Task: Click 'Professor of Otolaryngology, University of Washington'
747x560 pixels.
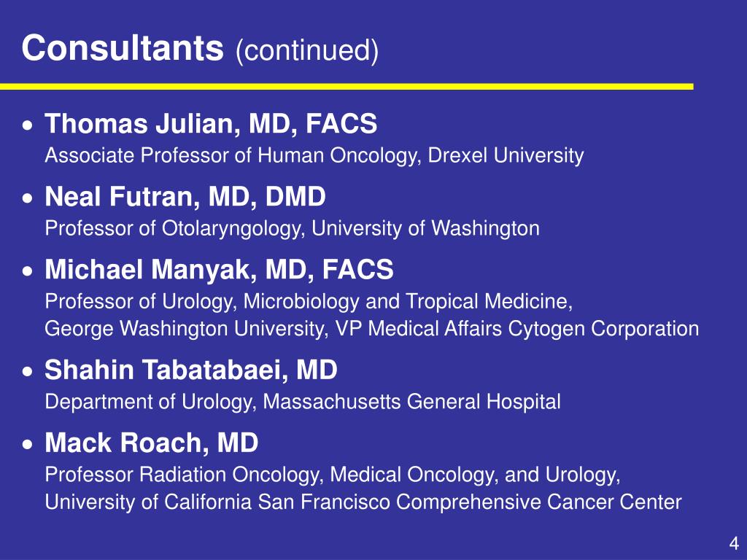Action: (x=292, y=228)
